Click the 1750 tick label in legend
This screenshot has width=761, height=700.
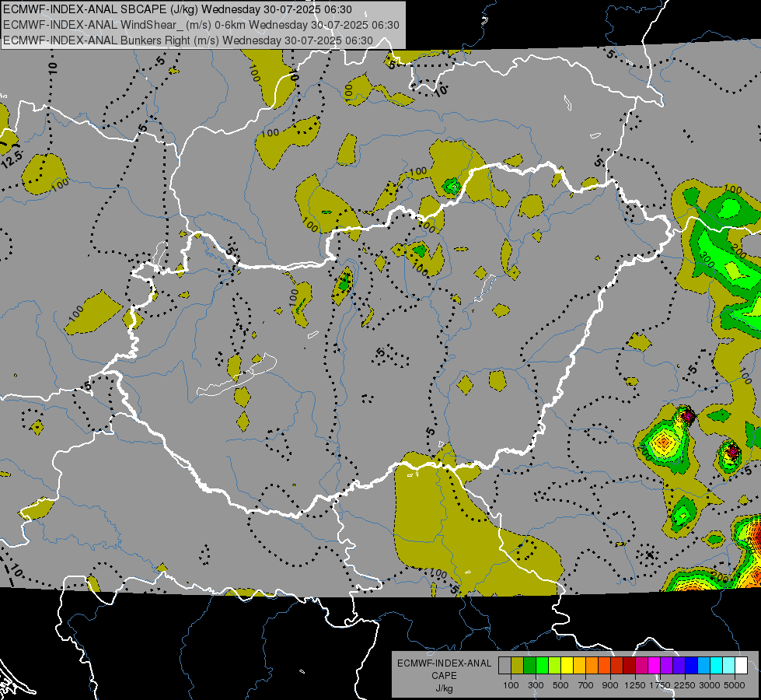pyautogui.click(x=660, y=685)
